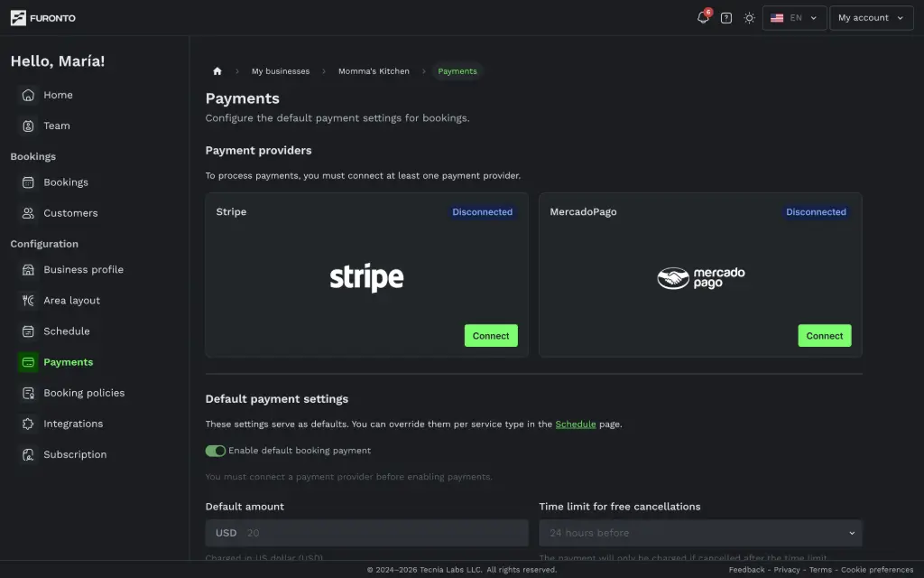Click the Area layout utensils icon
The image size is (924, 578).
click(28, 300)
